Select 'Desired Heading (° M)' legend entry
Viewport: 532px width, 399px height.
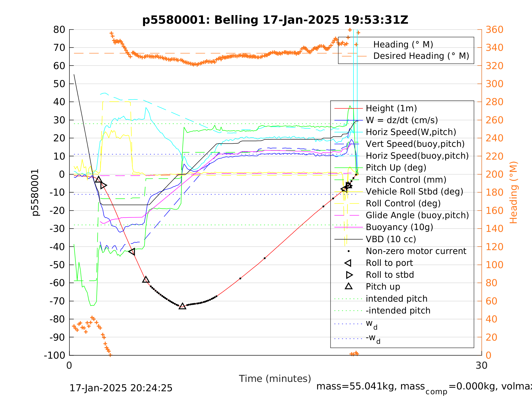421,56
